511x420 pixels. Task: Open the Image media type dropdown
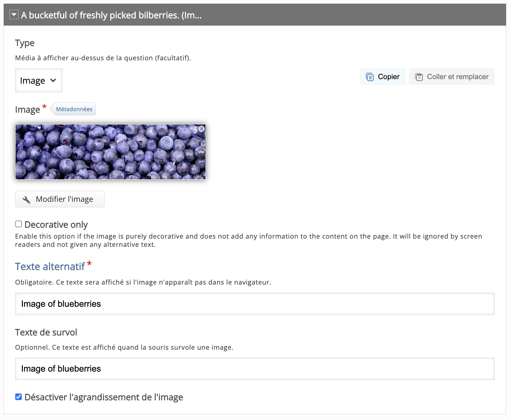click(39, 80)
